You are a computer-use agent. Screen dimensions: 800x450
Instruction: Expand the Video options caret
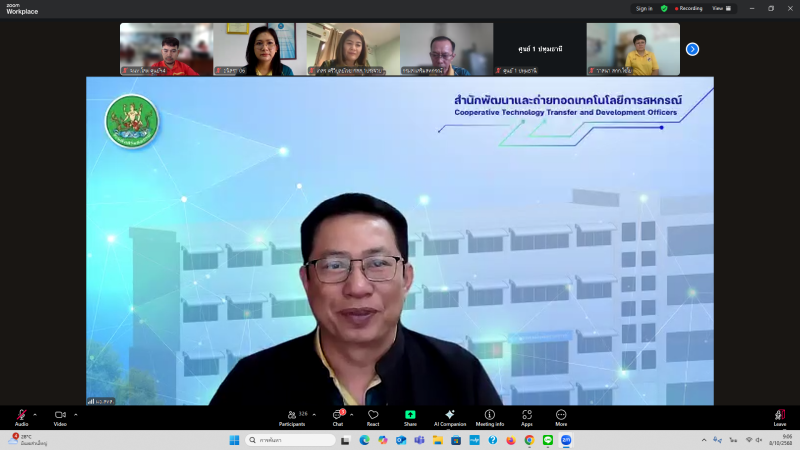[x=76, y=414]
